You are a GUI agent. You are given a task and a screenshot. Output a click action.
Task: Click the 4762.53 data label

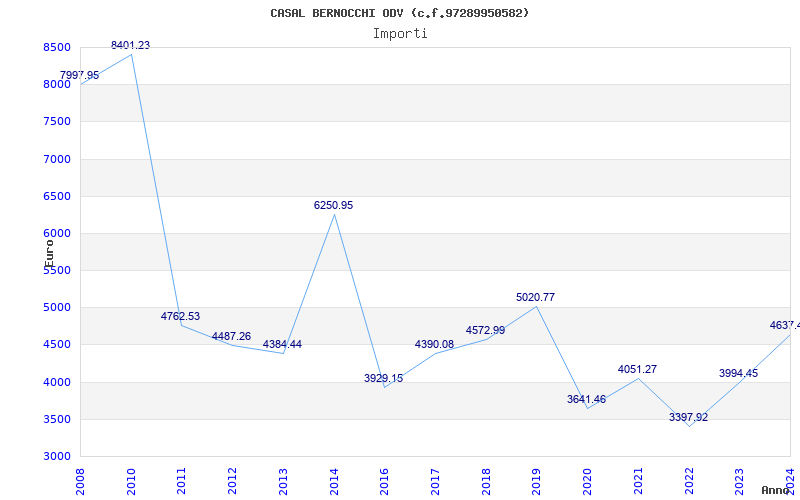click(181, 316)
